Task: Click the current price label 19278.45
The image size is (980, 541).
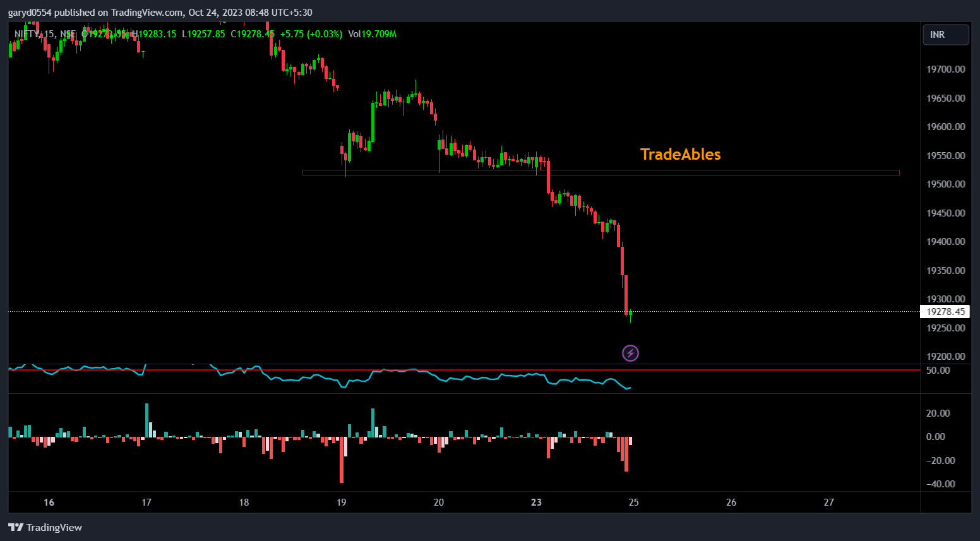Action: coord(945,311)
